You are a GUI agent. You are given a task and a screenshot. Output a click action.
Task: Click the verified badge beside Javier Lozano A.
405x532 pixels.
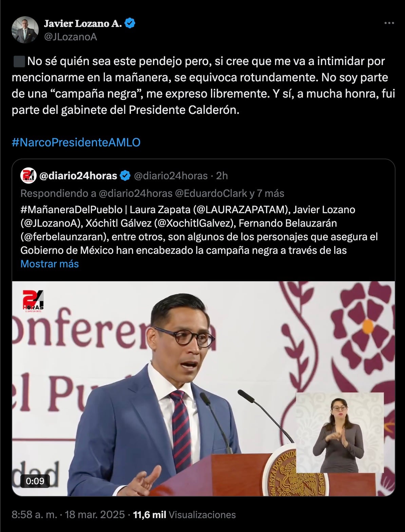[130, 23]
